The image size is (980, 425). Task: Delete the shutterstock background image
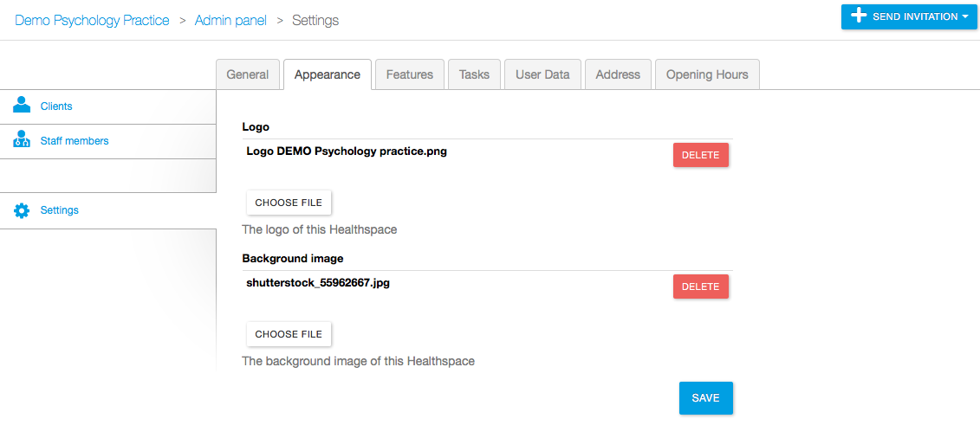pos(701,287)
